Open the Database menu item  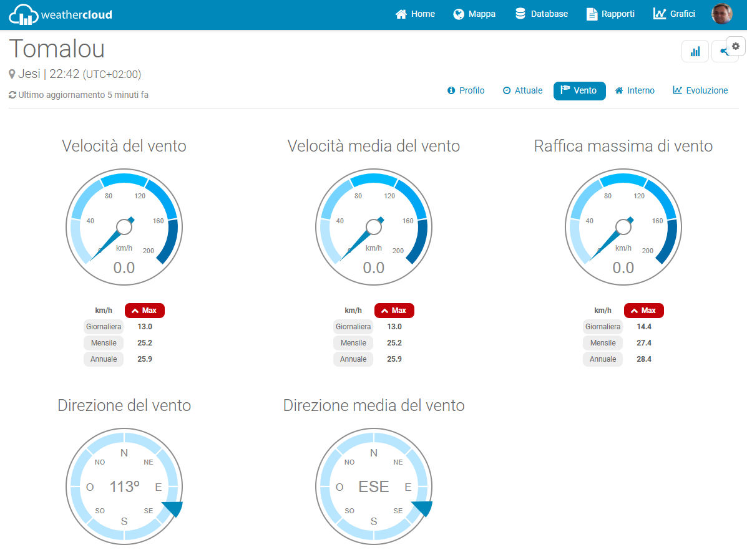click(x=542, y=14)
